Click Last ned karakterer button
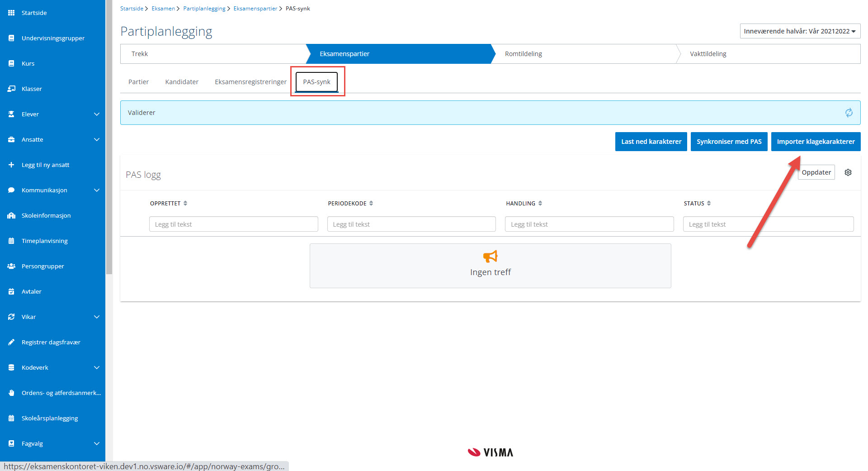This screenshot has width=868, height=471. pyautogui.click(x=651, y=142)
